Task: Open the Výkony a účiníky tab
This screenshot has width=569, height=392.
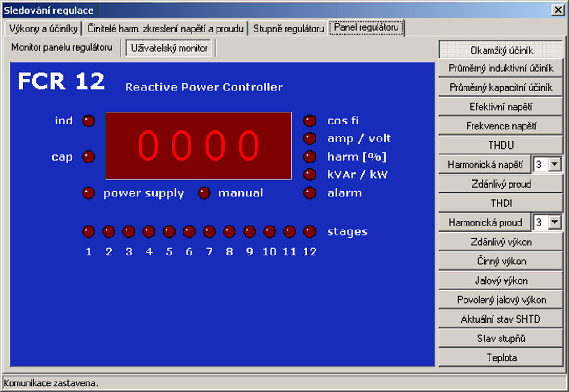Action: 44,29
